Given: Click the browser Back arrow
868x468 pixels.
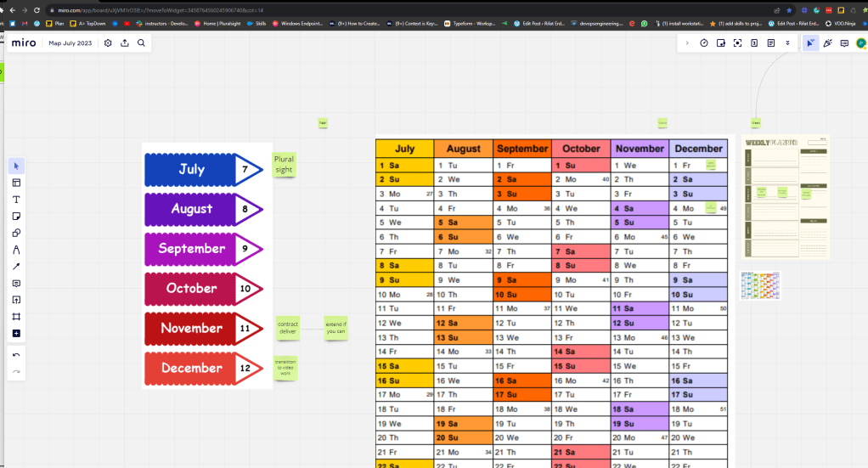Looking at the screenshot, I should point(12,10).
